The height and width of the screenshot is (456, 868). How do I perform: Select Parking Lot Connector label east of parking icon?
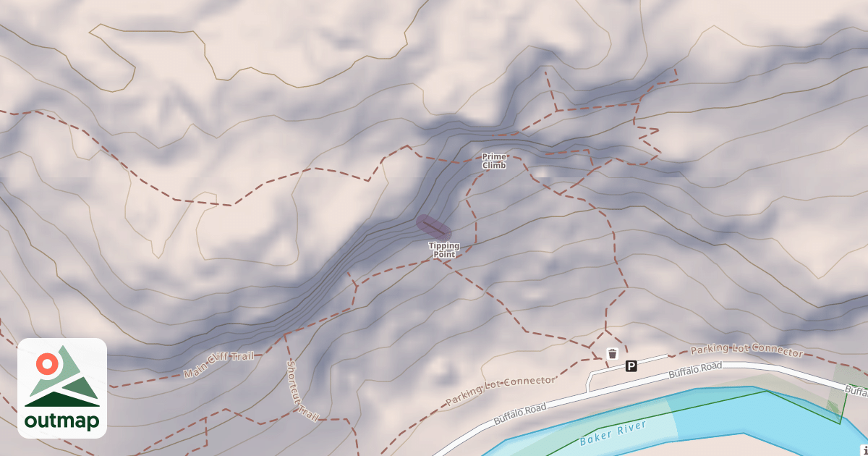746,351
